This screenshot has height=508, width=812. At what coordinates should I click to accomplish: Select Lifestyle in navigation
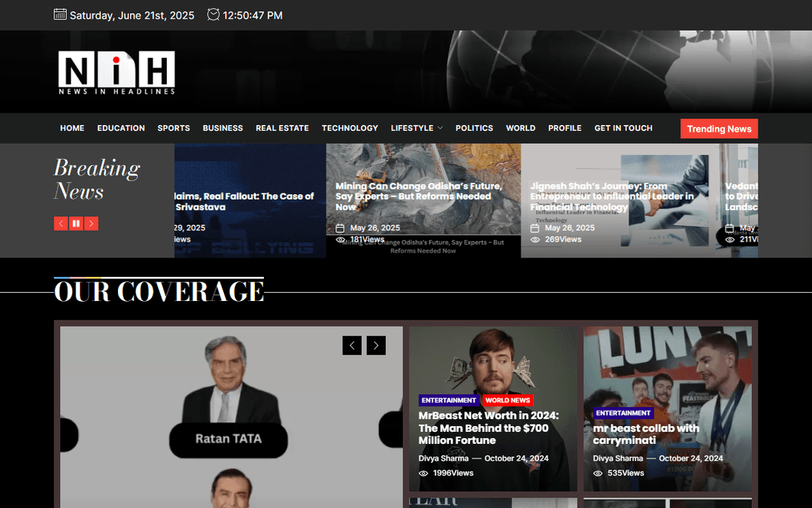pos(412,128)
